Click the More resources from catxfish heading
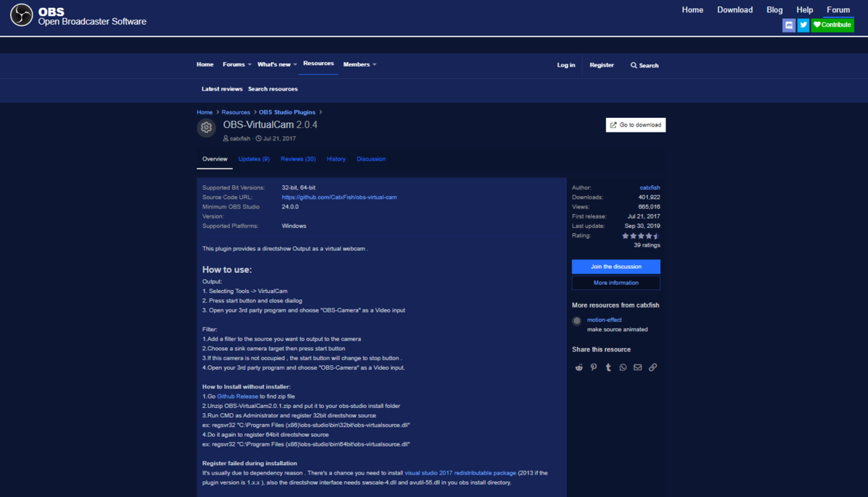Screen dimensions: 868x497 coord(616,305)
